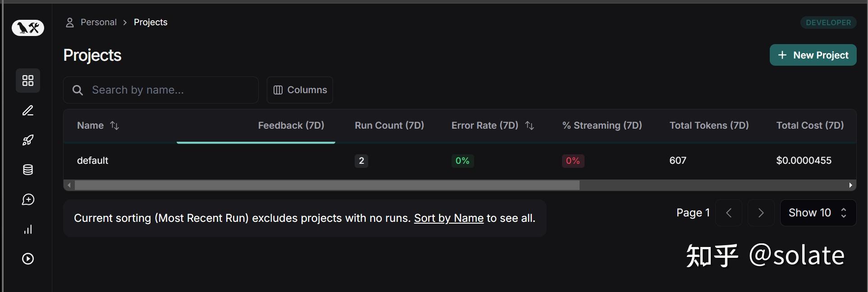Click the Sort by Name link
The height and width of the screenshot is (292, 868).
[x=448, y=218]
